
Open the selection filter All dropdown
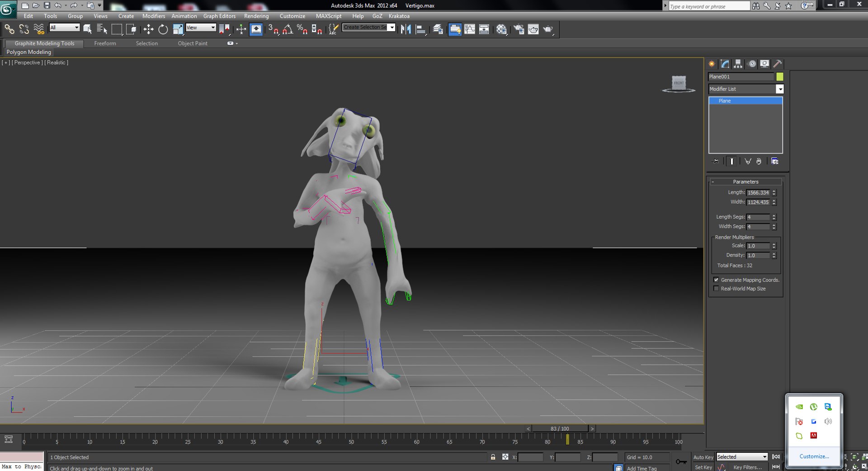tap(64, 28)
